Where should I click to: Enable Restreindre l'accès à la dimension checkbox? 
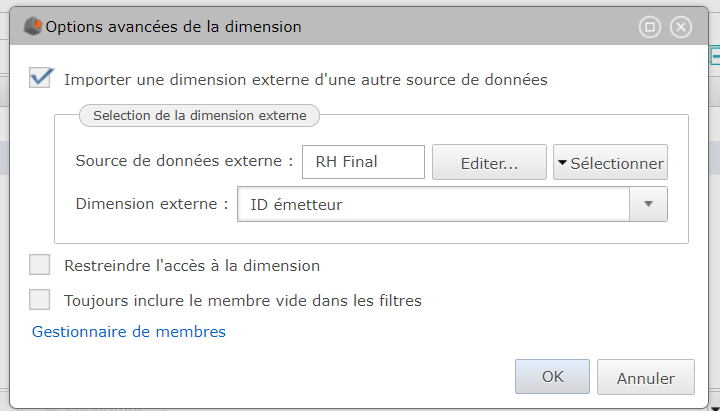(x=39, y=265)
